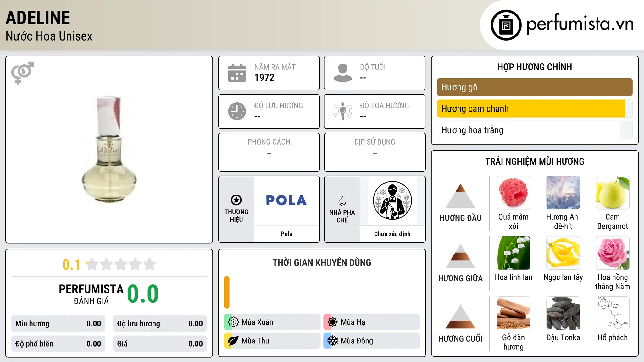Click the Hương Giữa label
Screen dimensions: 644x362
460,278
